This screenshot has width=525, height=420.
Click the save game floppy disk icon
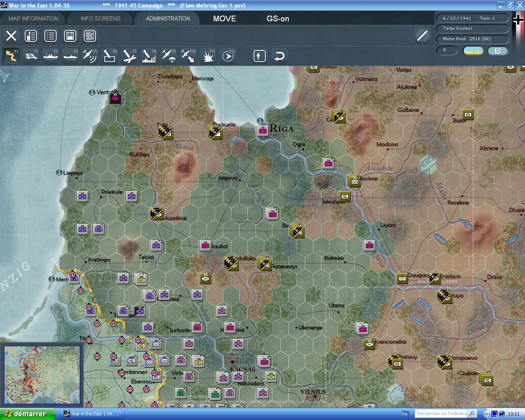[x=70, y=36]
